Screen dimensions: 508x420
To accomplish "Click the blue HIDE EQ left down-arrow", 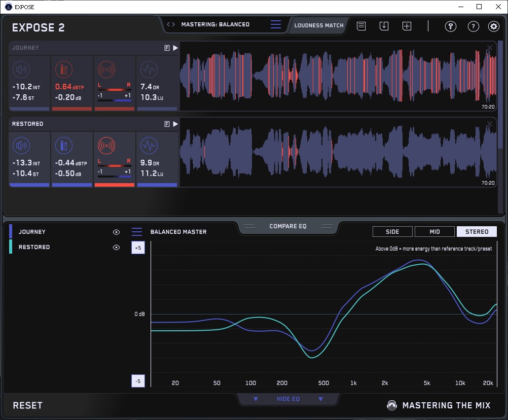I will (x=256, y=399).
